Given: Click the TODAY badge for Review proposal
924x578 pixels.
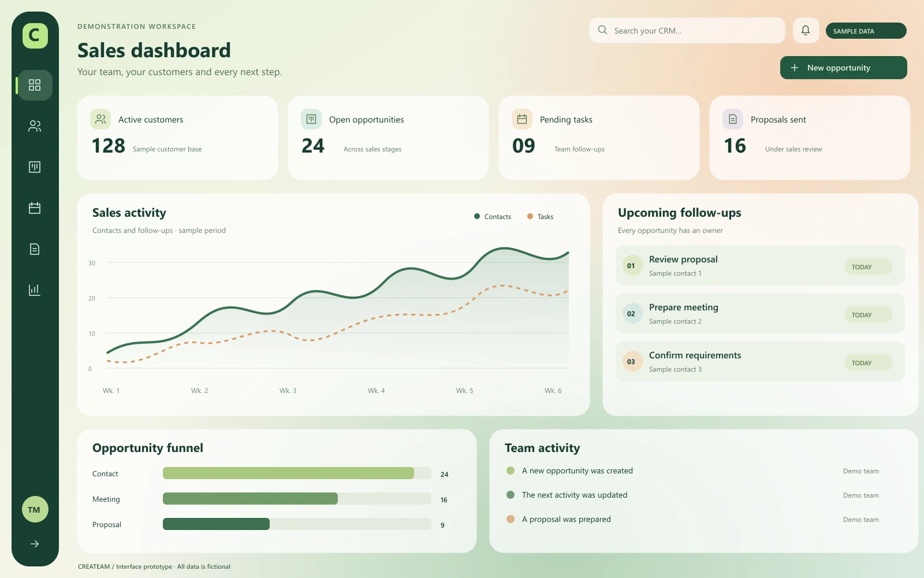Looking at the screenshot, I should [869, 266].
